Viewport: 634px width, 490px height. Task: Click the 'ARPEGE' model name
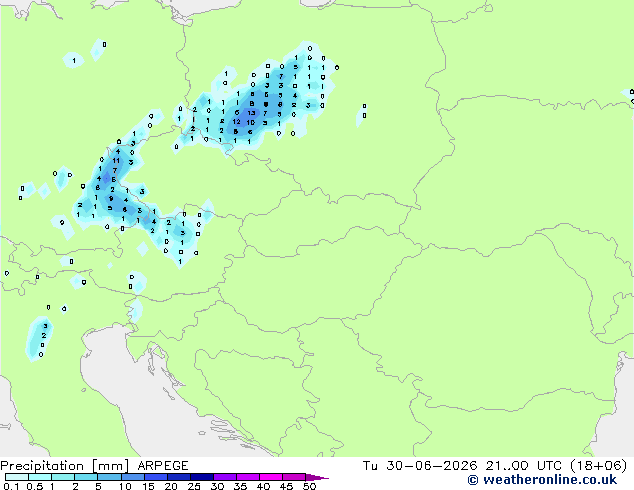[x=163, y=466]
